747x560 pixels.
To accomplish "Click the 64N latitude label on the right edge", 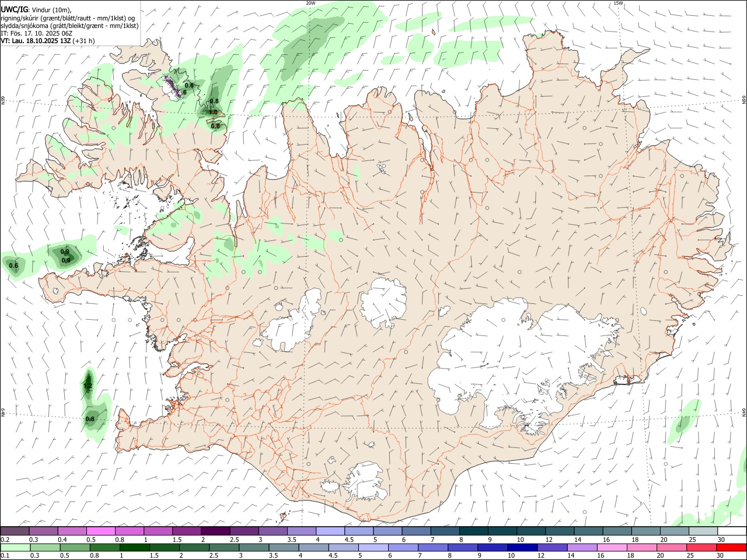I will pos(744,412).
